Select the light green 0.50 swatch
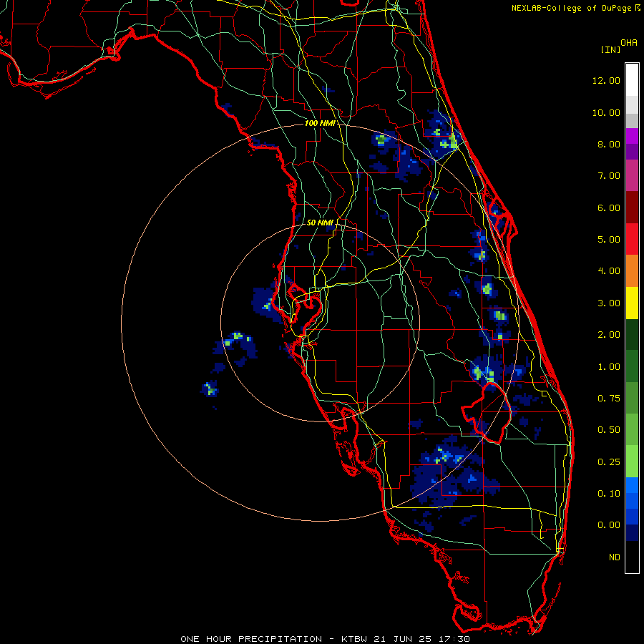Image resolution: width=644 pixels, height=644 pixels. [632, 429]
